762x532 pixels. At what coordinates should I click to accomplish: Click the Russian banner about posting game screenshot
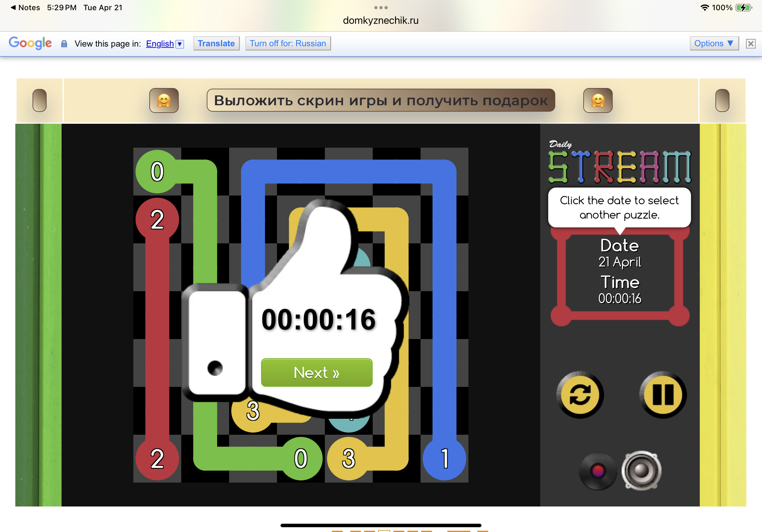(x=381, y=100)
